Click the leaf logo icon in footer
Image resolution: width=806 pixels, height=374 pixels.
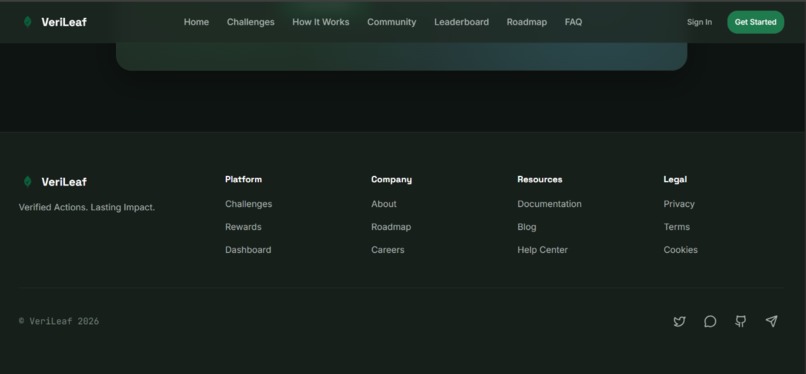click(28, 181)
